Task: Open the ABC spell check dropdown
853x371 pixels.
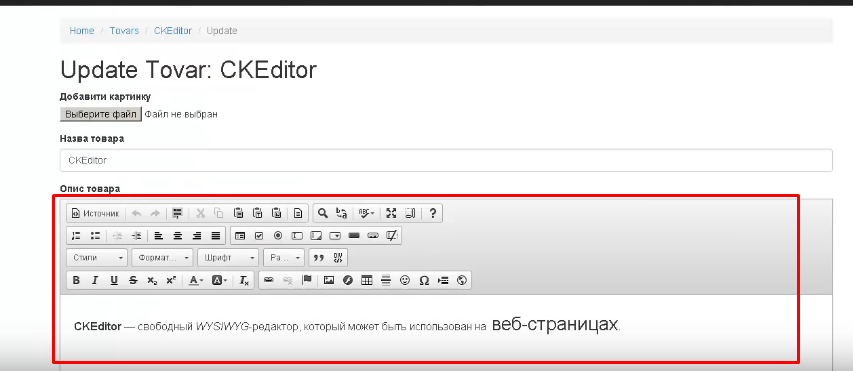Action: pos(366,213)
